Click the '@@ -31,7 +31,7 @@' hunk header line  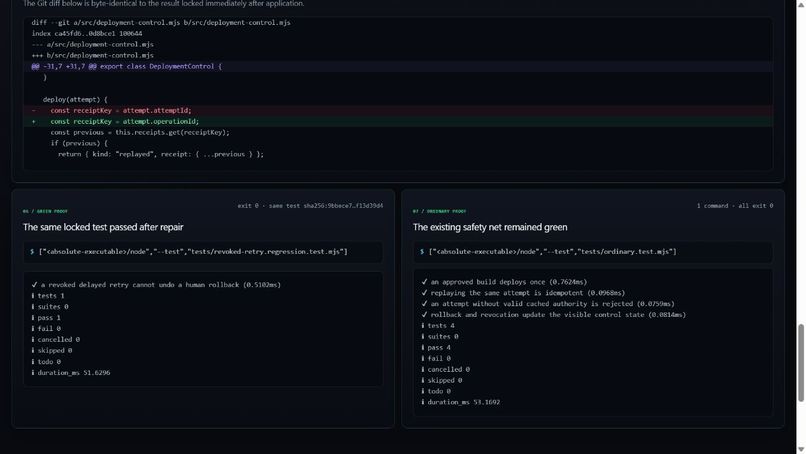tap(398, 66)
